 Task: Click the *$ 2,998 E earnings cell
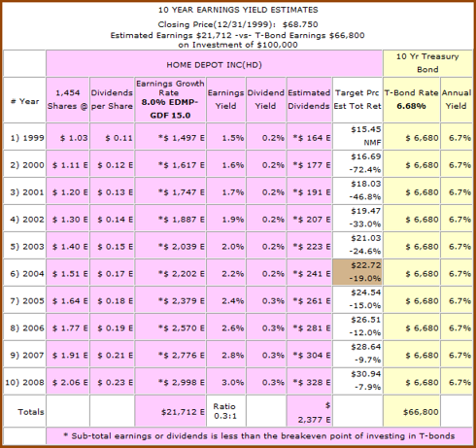click(170, 381)
